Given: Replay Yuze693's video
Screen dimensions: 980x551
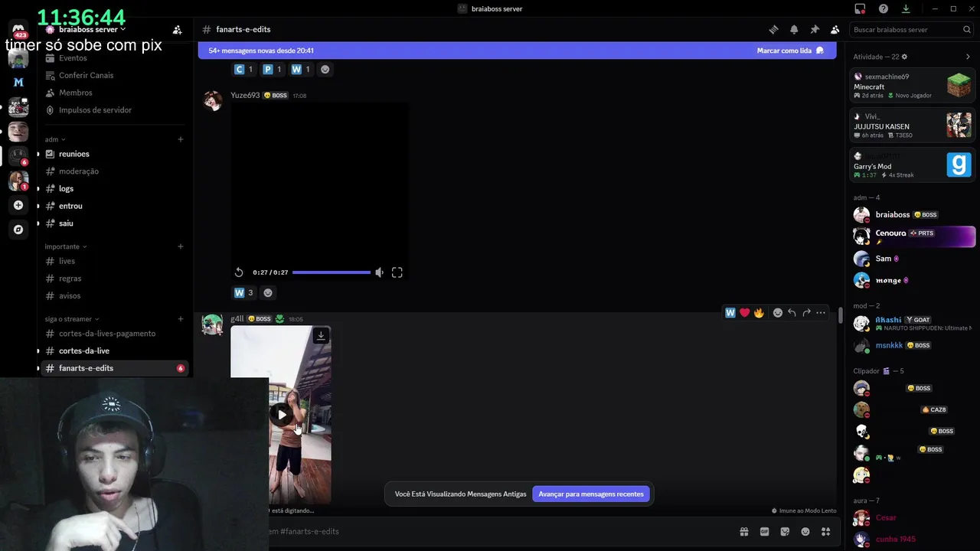Looking at the screenshot, I should coord(239,272).
